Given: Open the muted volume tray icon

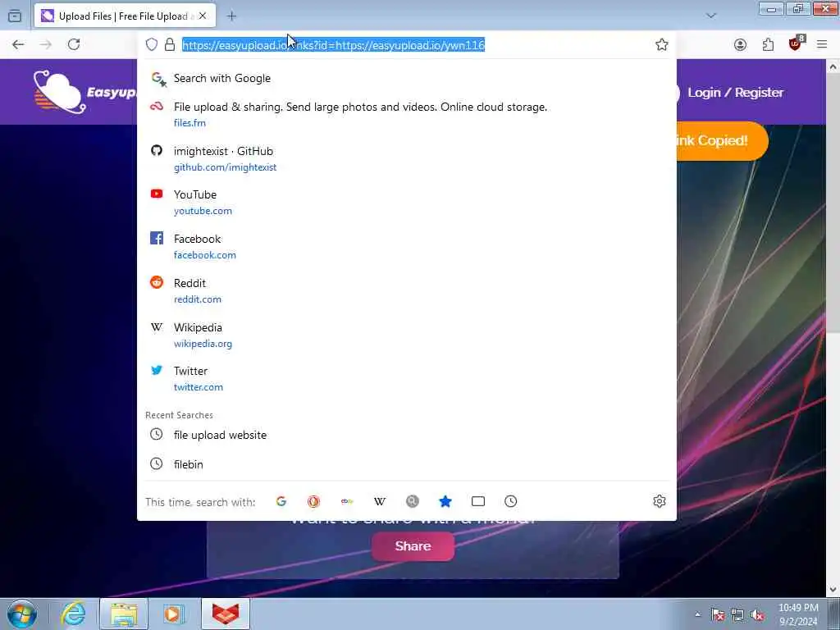Looking at the screenshot, I should (757, 614).
